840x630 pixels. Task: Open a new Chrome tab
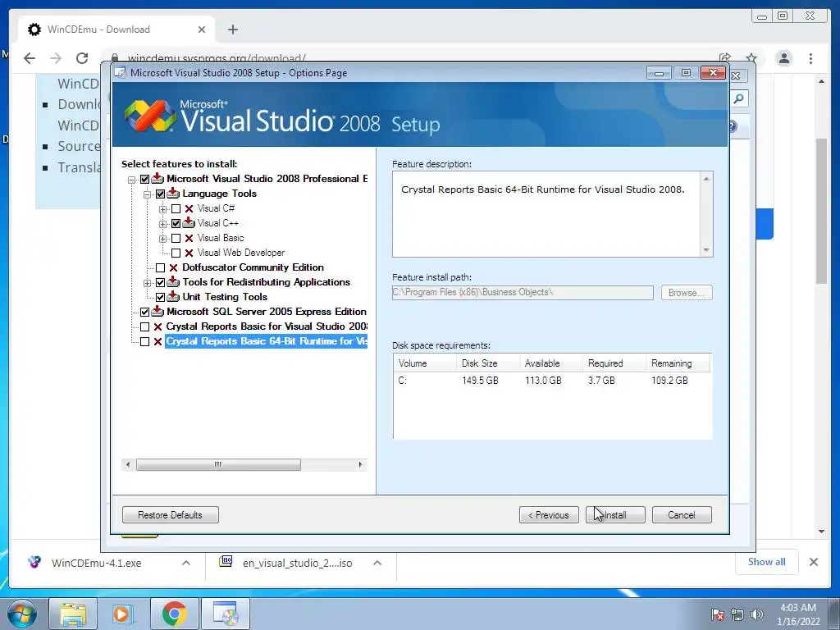[232, 30]
